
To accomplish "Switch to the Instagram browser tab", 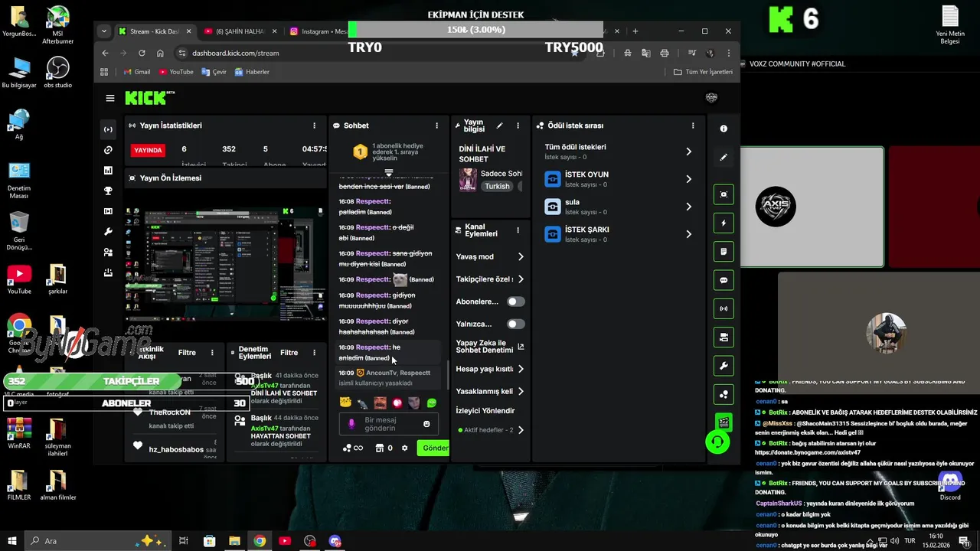I will pyautogui.click(x=318, y=31).
